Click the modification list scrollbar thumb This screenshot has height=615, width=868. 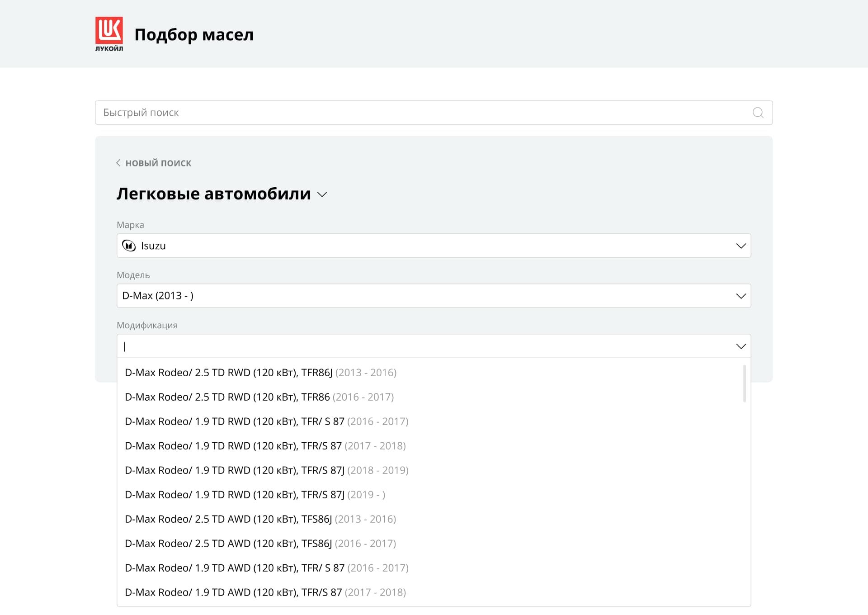[744, 383]
